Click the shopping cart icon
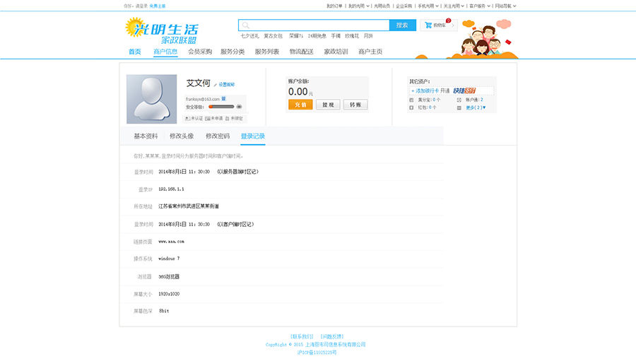636x364 pixels. pyautogui.click(x=428, y=25)
